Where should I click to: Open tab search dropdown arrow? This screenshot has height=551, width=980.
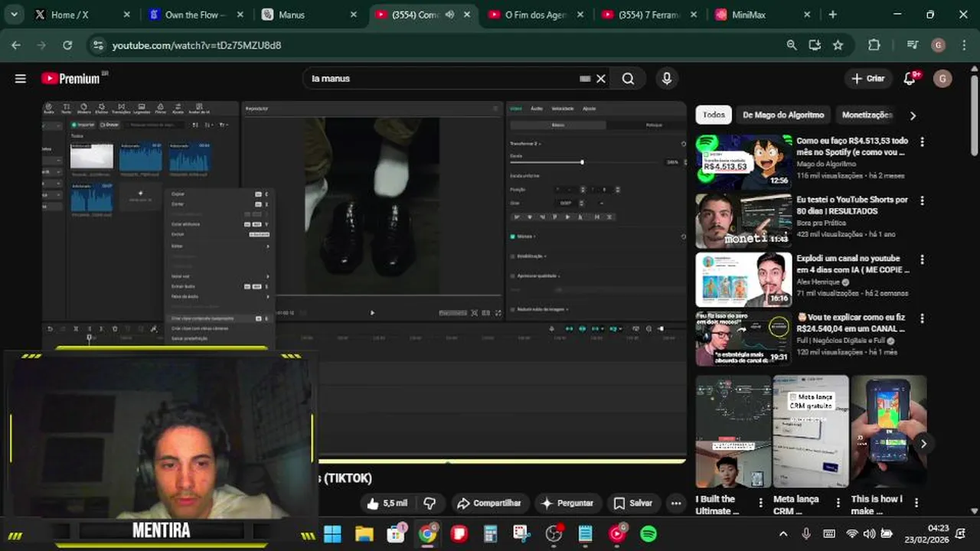click(15, 15)
